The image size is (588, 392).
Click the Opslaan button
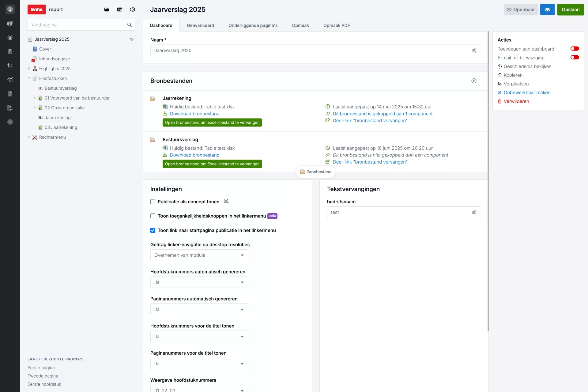pyautogui.click(x=570, y=9)
